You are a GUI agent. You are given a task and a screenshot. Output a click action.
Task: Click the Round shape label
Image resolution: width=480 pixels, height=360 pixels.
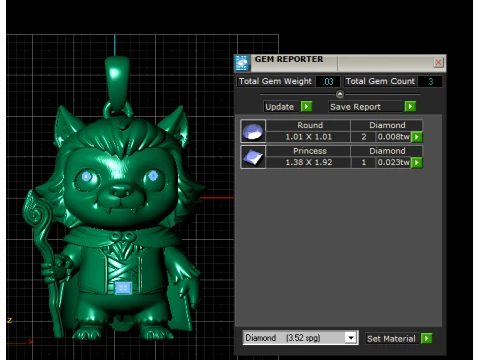point(310,125)
